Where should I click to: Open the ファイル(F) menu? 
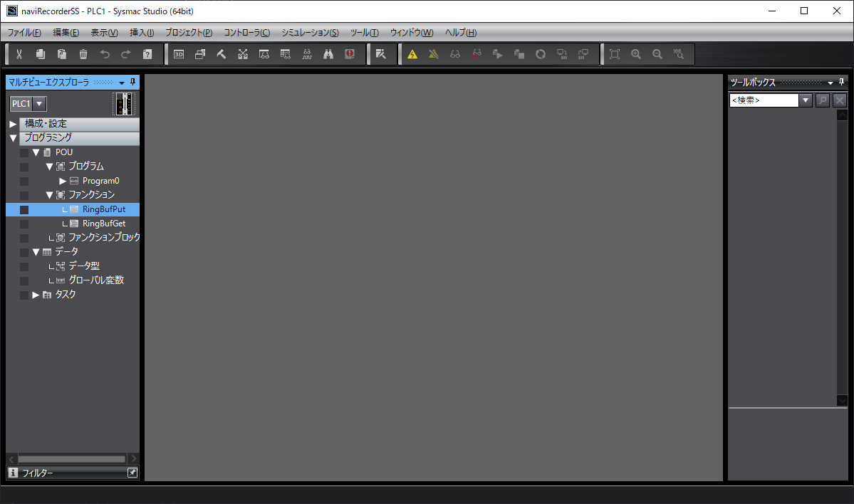tap(24, 33)
